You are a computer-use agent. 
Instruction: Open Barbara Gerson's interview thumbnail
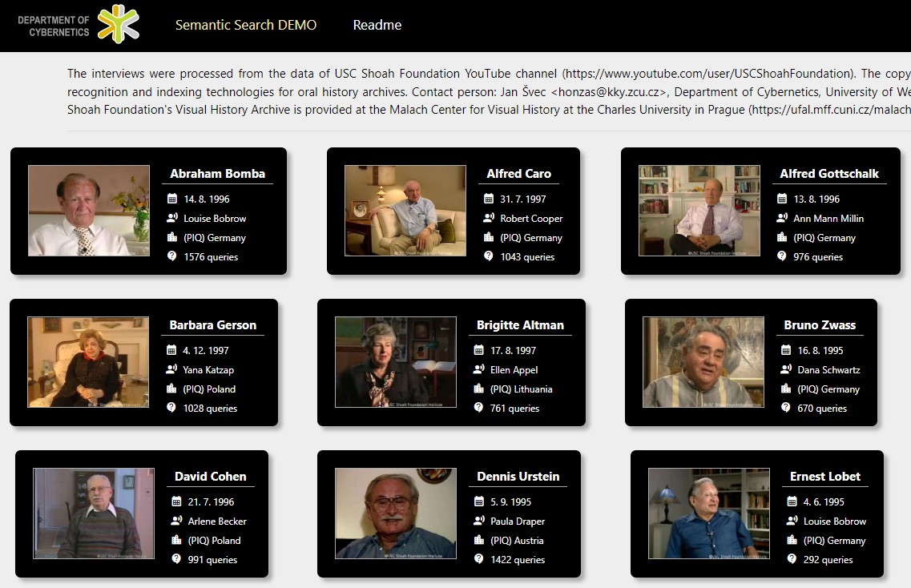pyautogui.click(x=88, y=362)
